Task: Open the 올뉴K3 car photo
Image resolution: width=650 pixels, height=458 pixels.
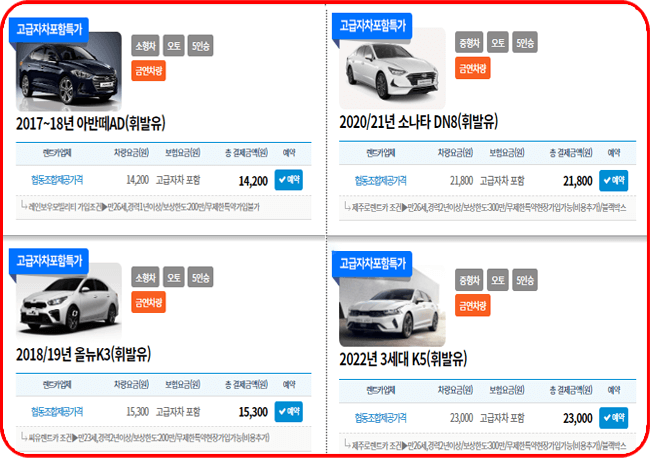Action: [x=69, y=302]
